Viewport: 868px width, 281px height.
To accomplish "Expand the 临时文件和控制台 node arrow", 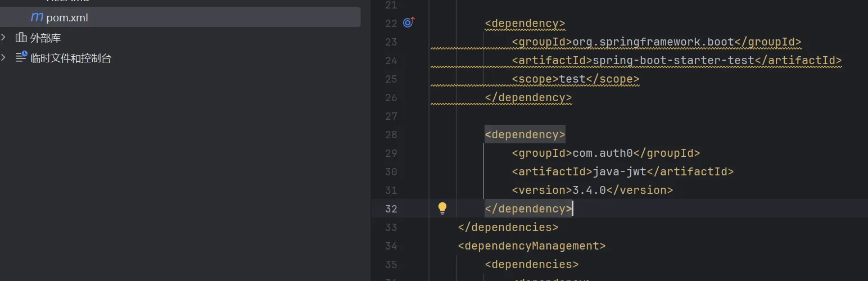I will click(4, 57).
